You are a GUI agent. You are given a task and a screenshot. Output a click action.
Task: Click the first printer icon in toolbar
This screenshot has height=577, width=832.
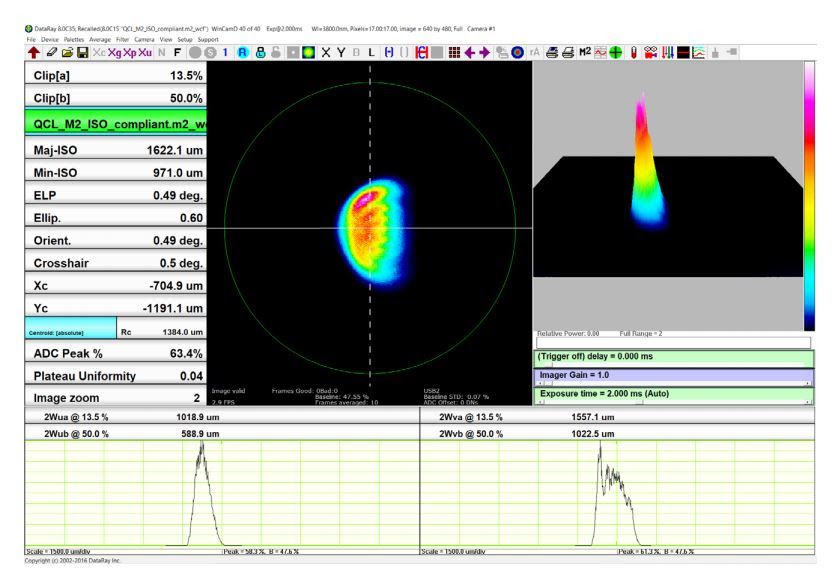[552, 52]
